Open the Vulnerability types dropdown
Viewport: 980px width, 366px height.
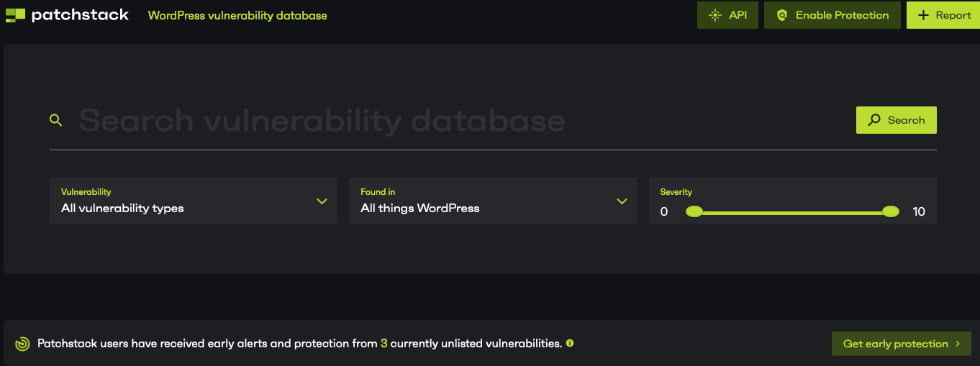pos(194,201)
